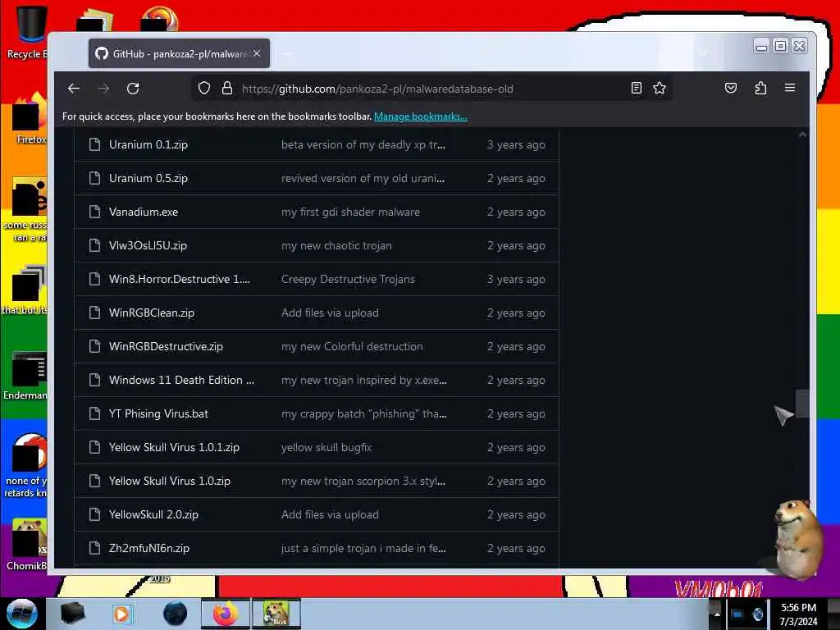Open Uranium 0.5.zip file
The width and height of the screenshot is (840, 630).
pyautogui.click(x=148, y=178)
